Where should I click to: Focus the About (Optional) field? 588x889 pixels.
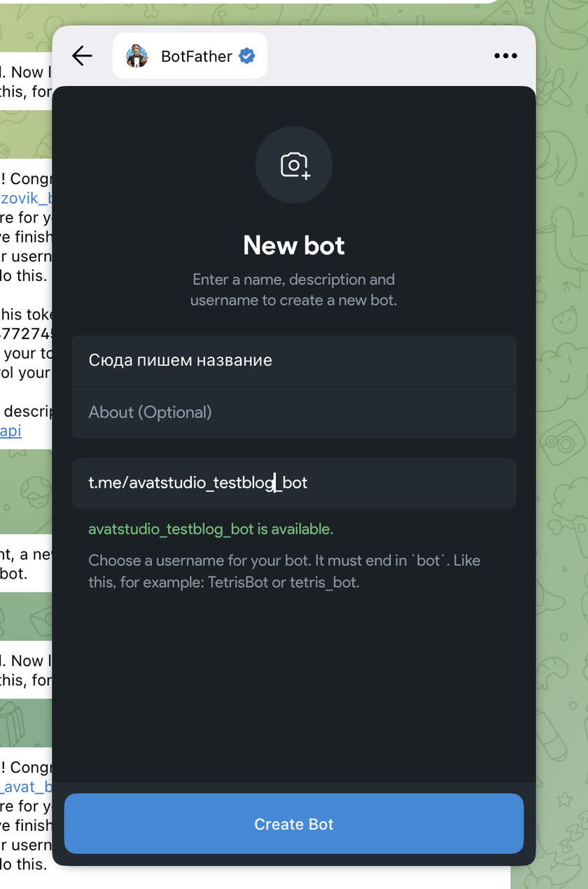coord(294,413)
